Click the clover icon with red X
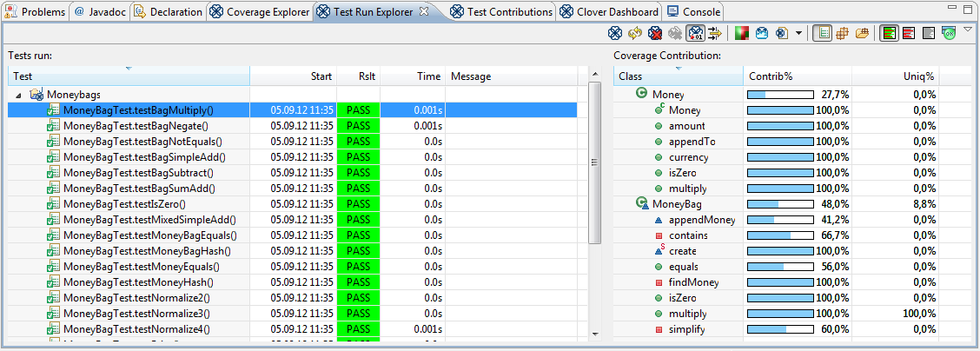Image resolution: width=980 pixels, height=351 pixels. point(655,34)
